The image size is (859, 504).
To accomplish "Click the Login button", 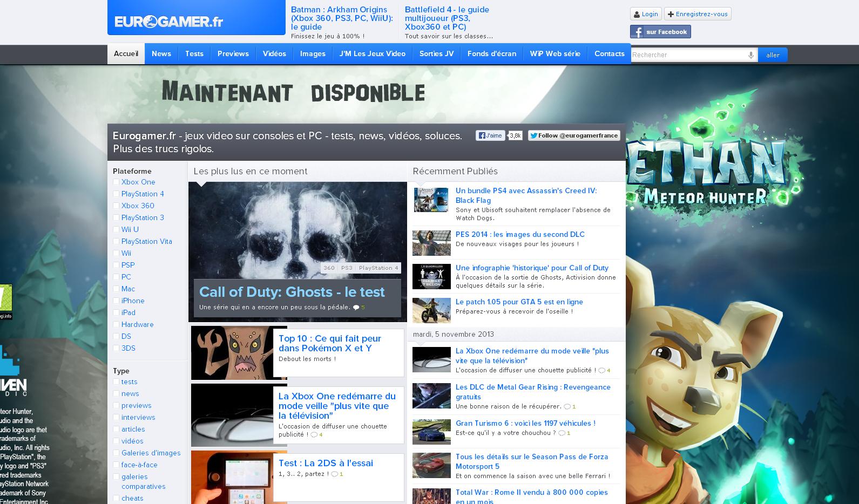I will coord(646,14).
